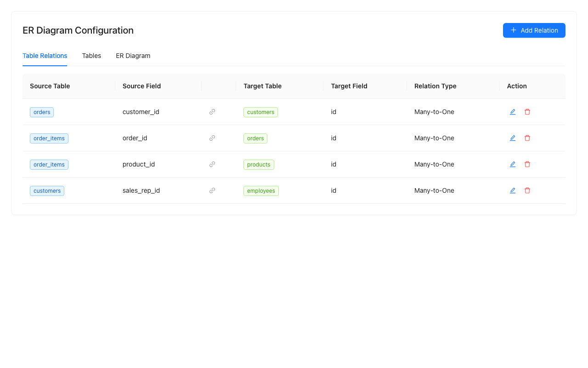Click the customers target table tag
This screenshot has width=588, height=368.
[x=260, y=112]
